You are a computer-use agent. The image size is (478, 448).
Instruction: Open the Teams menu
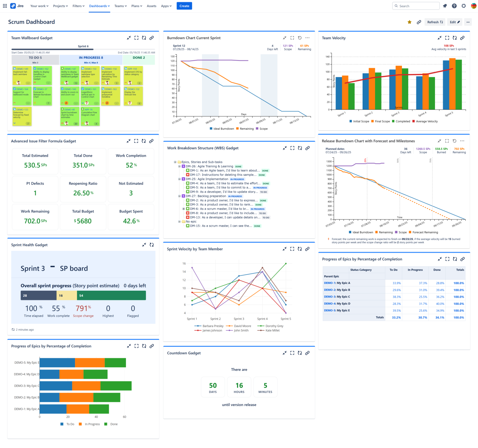pyautogui.click(x=120, y=6)
